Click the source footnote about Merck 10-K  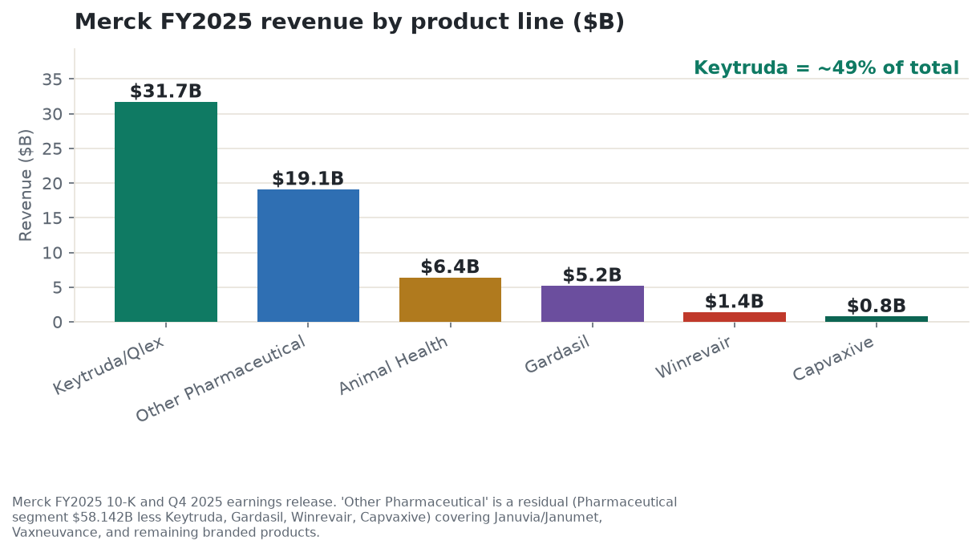(x=345, y=518)
